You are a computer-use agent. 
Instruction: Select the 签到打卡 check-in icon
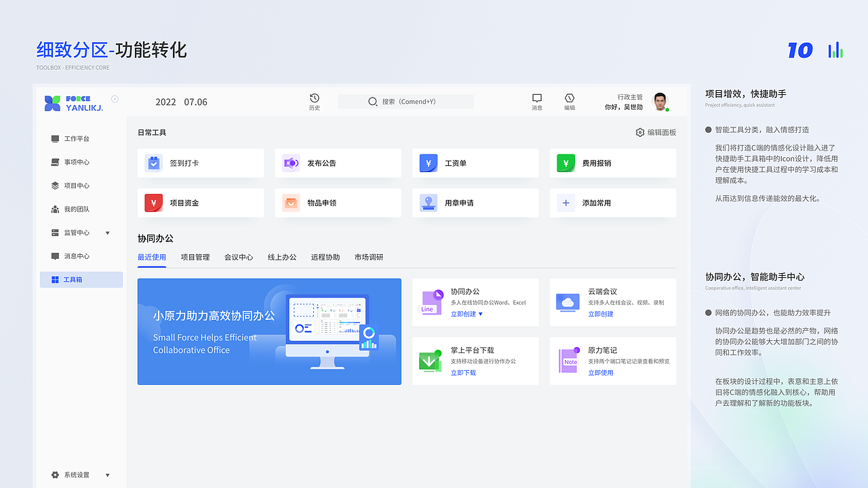tap(153, 163)
